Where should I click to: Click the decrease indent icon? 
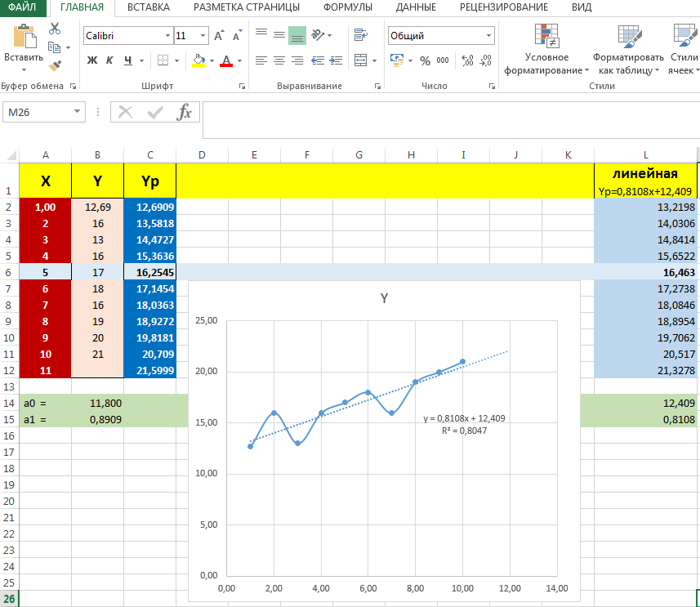click(x=318, y=60)
